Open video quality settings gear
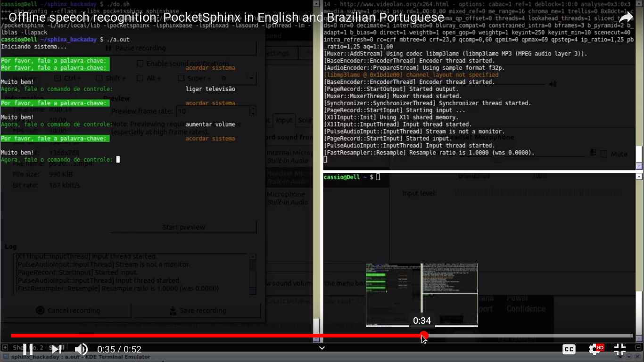The width and height of the screenshot is (644, 362). tap(594, 349)
